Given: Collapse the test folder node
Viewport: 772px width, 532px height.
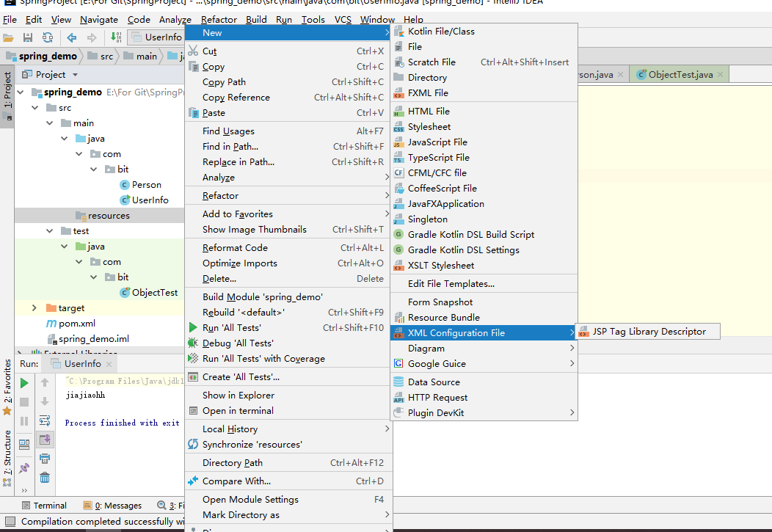Looking at the screenshot, I should pos(50,231).
